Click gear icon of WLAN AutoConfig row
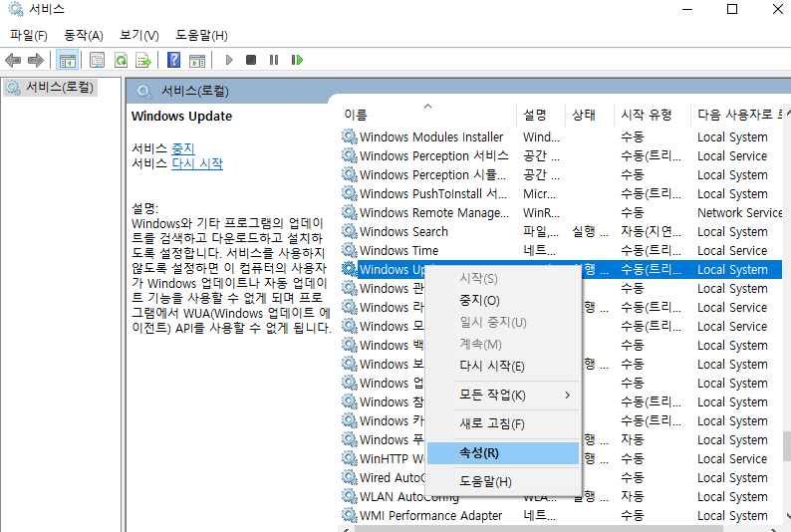791x532 pixels. [x=349, y=496]
